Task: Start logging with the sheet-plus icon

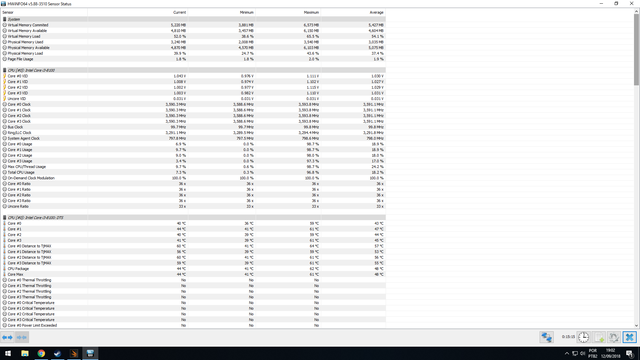Action: tap(599, 337)
